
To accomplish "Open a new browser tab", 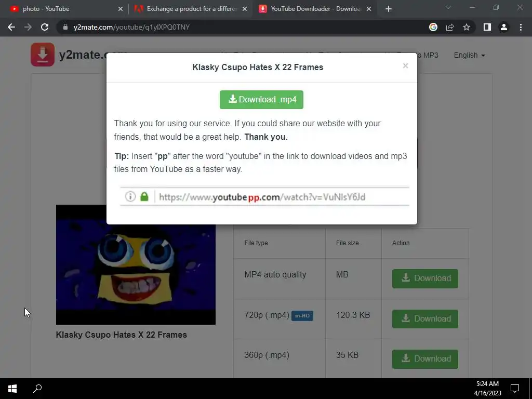I will tap(389, 9).
